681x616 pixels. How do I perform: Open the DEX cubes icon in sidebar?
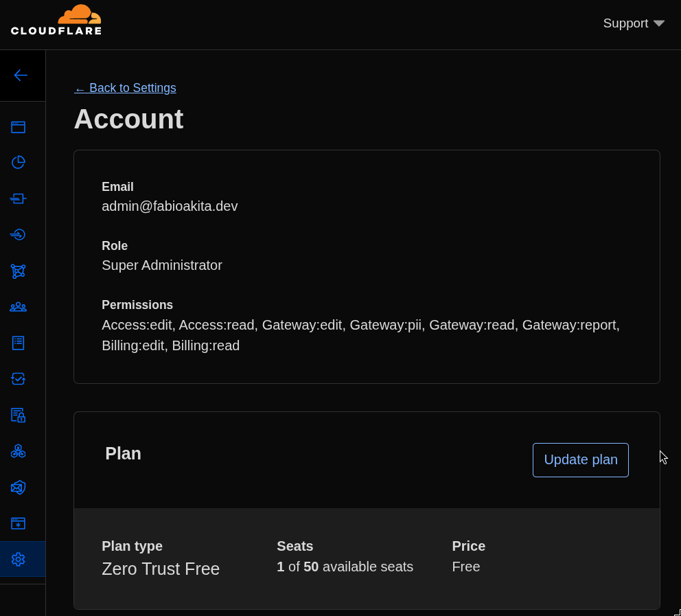coord(19,451)
